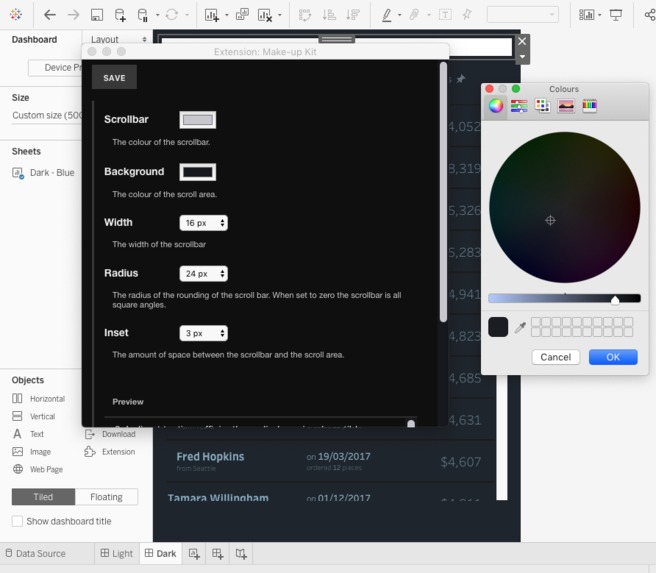Select the colour palettes picker tab
This screenshot has height=573, width=656.
[x=543, y=106]
